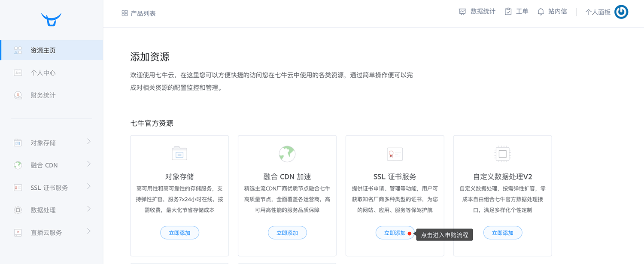Image resolution: width=644 pixels, height=264 pixels.
Task: Click the 自定义数据处理V2 chip icon
Action: [502, 153]
